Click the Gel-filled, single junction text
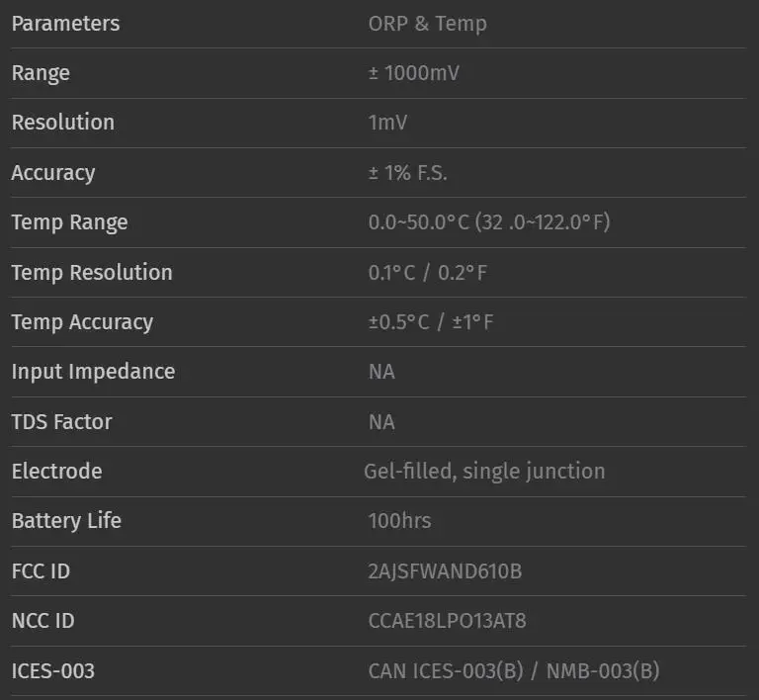 tap(484, 471)
